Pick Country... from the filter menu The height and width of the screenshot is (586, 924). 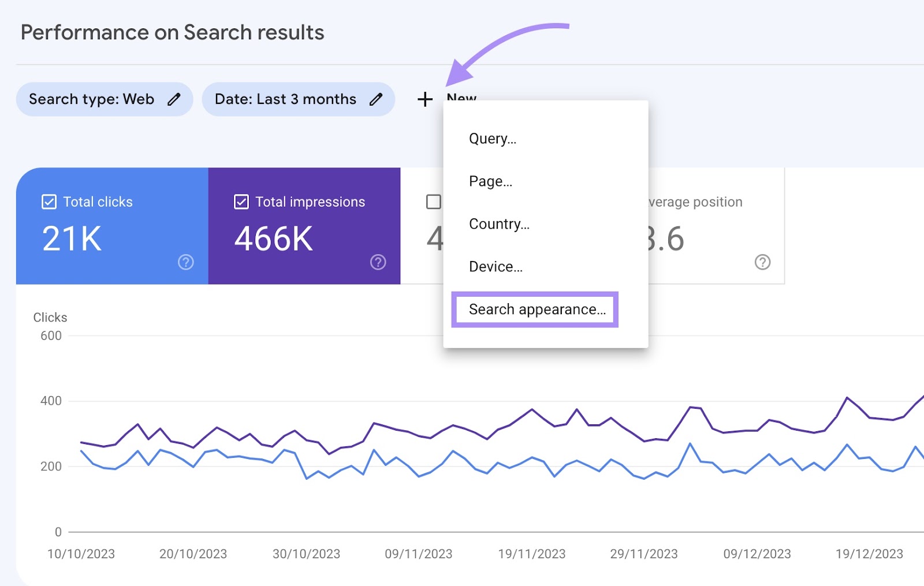[499, 224]
